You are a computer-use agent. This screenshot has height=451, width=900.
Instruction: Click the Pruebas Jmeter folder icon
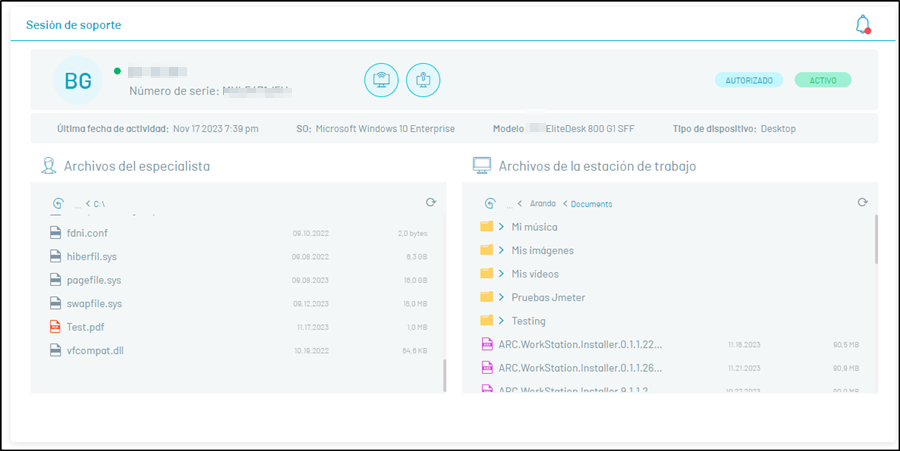(x=487, y=297)
